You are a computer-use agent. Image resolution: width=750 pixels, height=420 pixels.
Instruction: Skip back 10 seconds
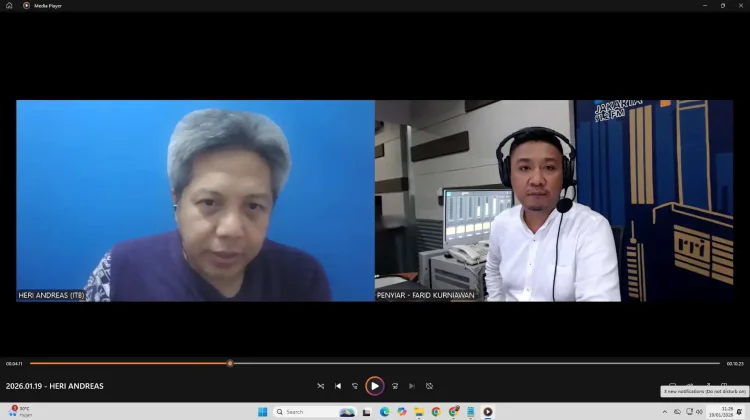355,386
